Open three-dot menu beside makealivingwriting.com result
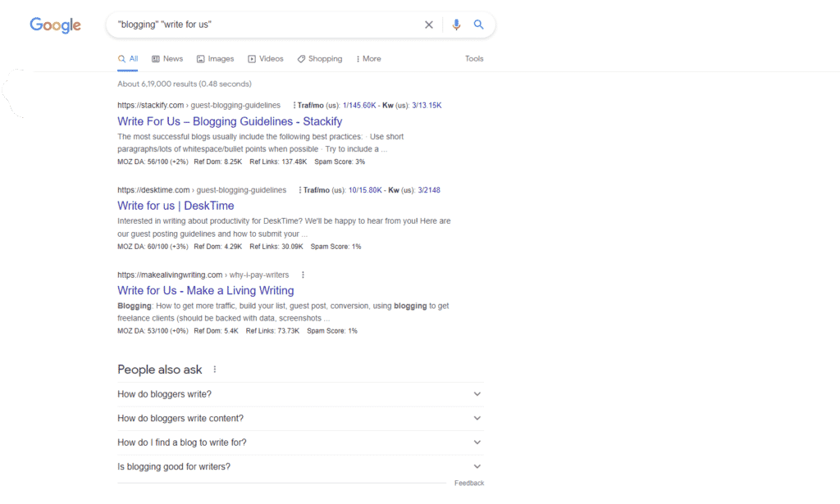Viewport: 840px width, 504px height. (x=303, y=275)
